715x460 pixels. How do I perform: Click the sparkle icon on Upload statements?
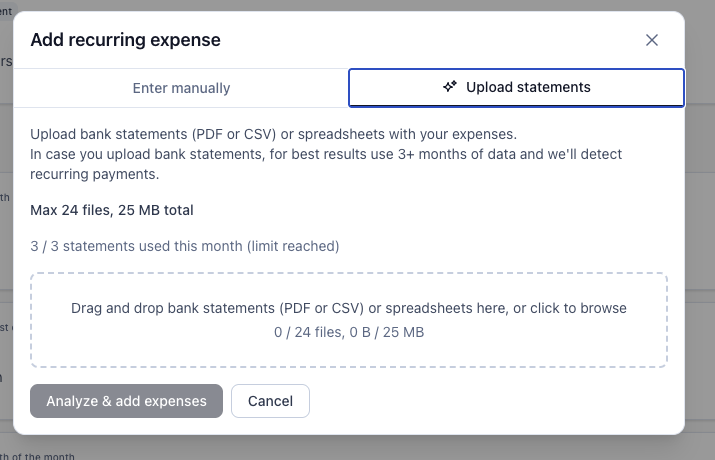[450, 87]
